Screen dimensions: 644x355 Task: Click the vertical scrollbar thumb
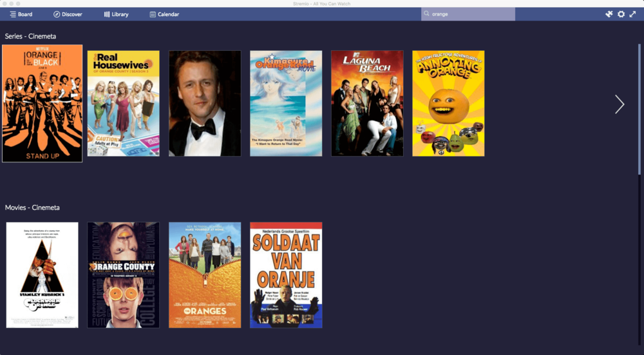click(639, 109)
